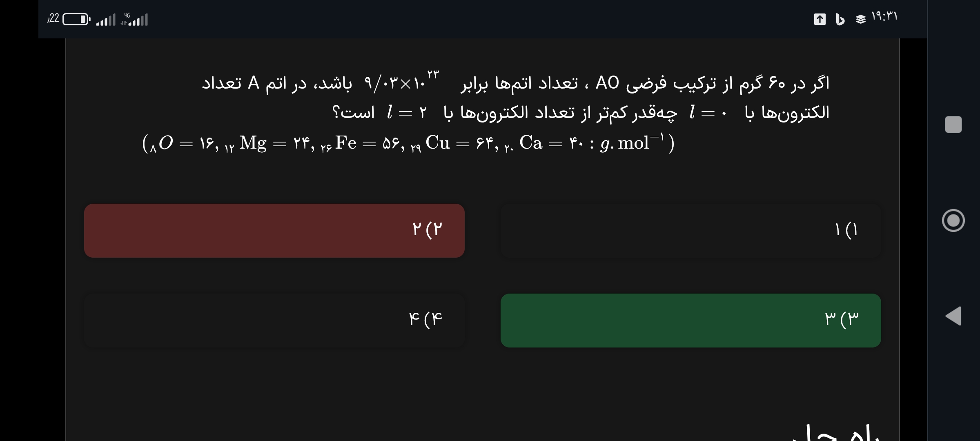Choose answer option ۴
Viewport: 980px width, 441px height.
pos(274,320)
